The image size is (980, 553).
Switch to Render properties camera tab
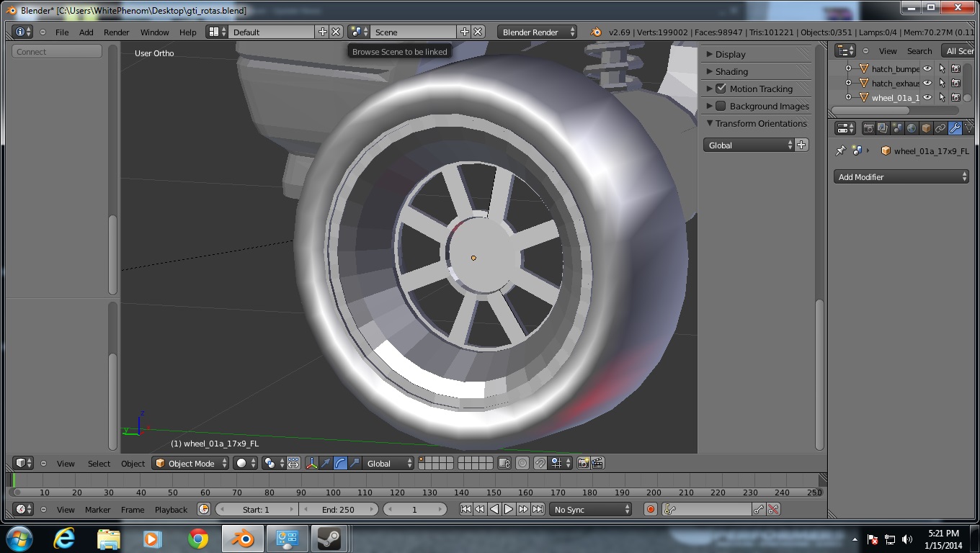click(x=868, y=128)
